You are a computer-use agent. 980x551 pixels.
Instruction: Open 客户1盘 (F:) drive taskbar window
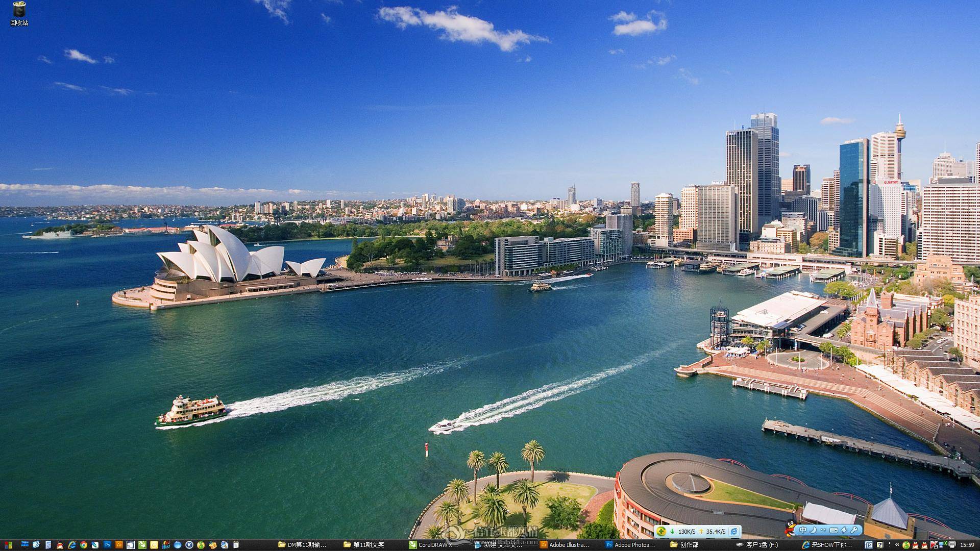(757, 545)
